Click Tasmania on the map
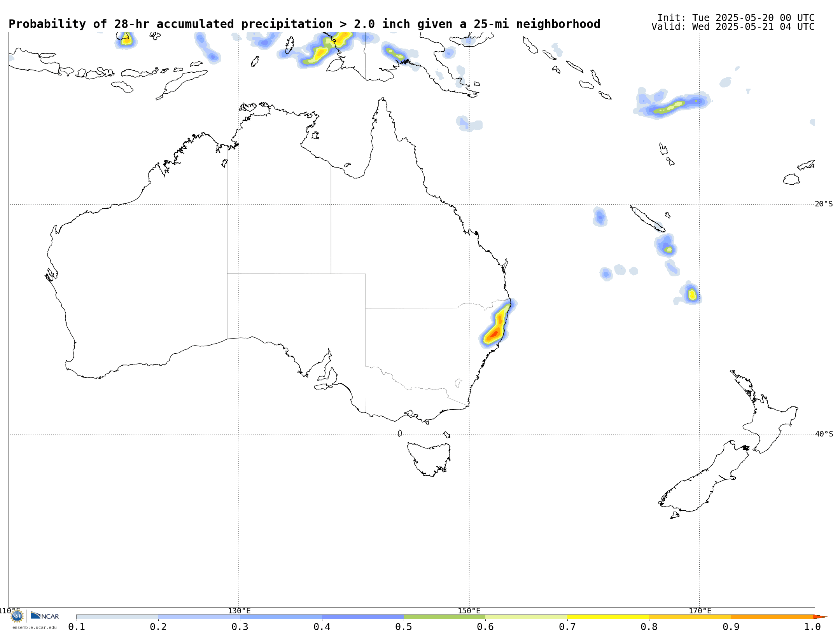 [x=429, y=459]
